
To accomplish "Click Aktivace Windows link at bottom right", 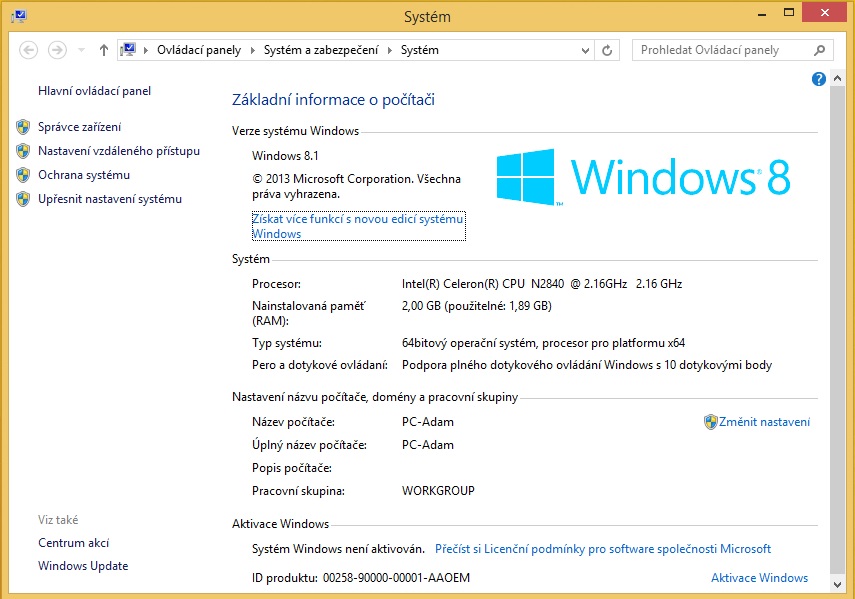I will (x=760, y=578).
